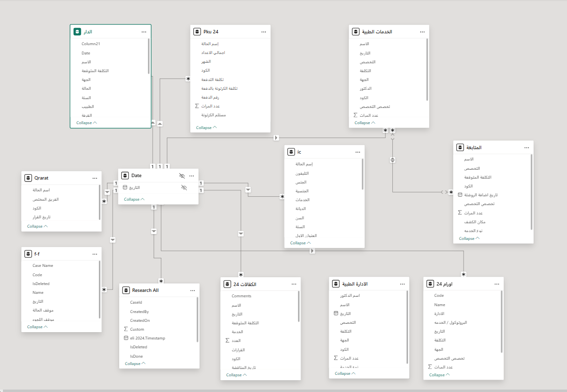Click the Pku 24 table header icon
The width and height of the screenshot is (567, 392).
(x=197, y=31)
